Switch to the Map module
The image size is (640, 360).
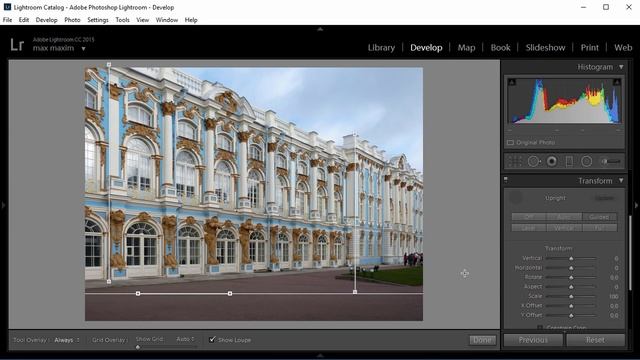pos(466,48)
